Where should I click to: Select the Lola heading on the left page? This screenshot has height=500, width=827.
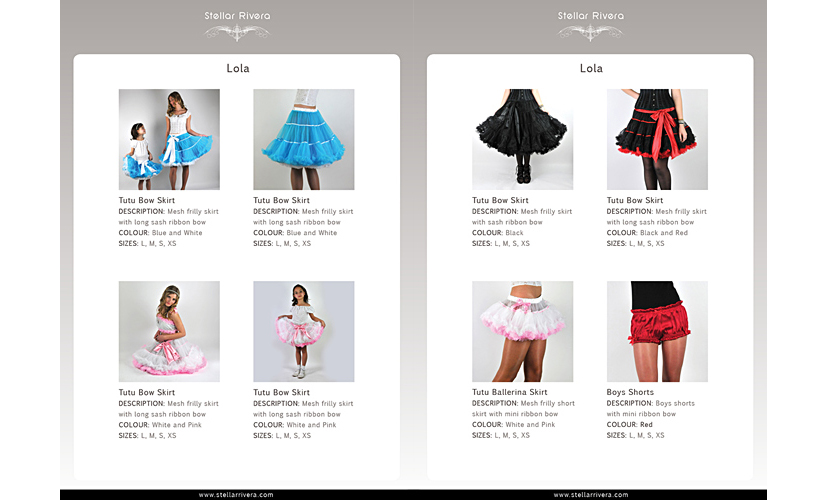coord(237,69)
